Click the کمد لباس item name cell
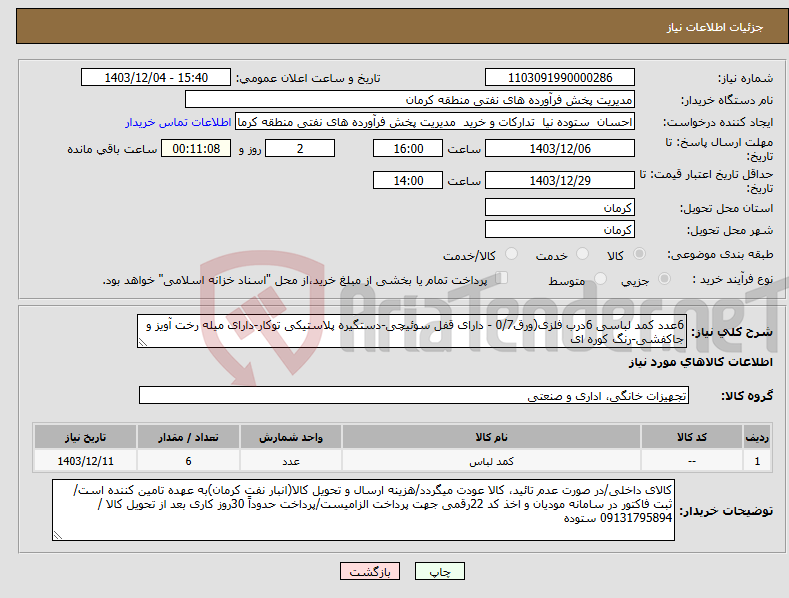 (491, 461)
